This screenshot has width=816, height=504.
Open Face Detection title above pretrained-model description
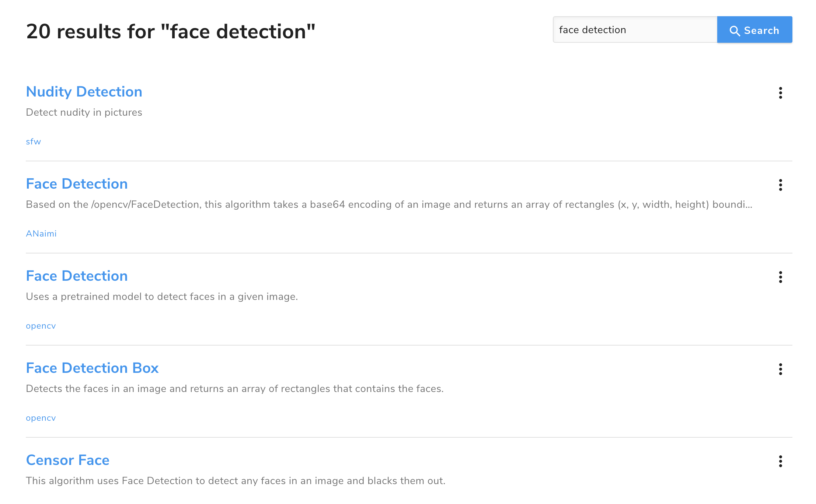tap(77, 276)
